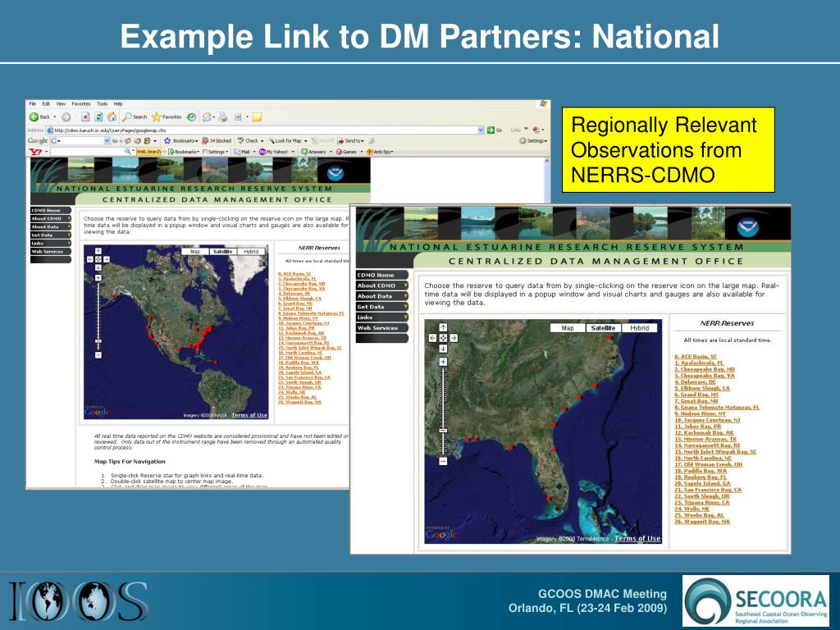Open the 1. Apalachicola, FL reserve link

pyautogui.click(x=699, y=363)
